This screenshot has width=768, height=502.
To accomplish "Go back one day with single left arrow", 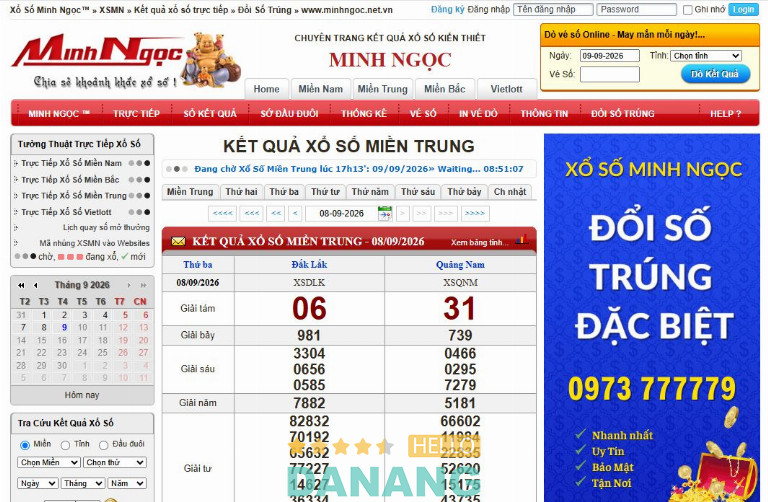I will pos(295,214).
